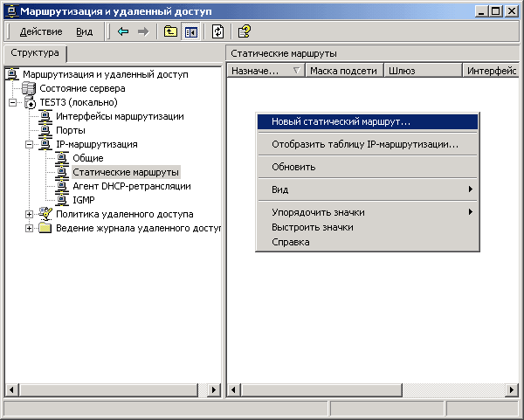Choose Новый статический маршрут from context menu
Image resolution: width=524 pixels, height=420 pixels.
click(x=341, y=122)
